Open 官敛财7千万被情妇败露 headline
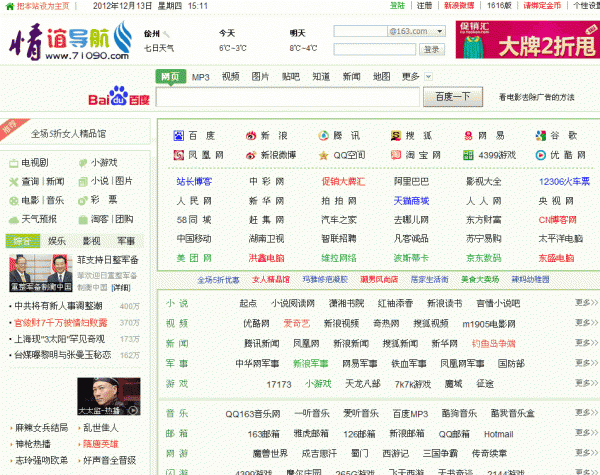The width and height of the screenshot is (600, 475). click(x=61, y=323)
